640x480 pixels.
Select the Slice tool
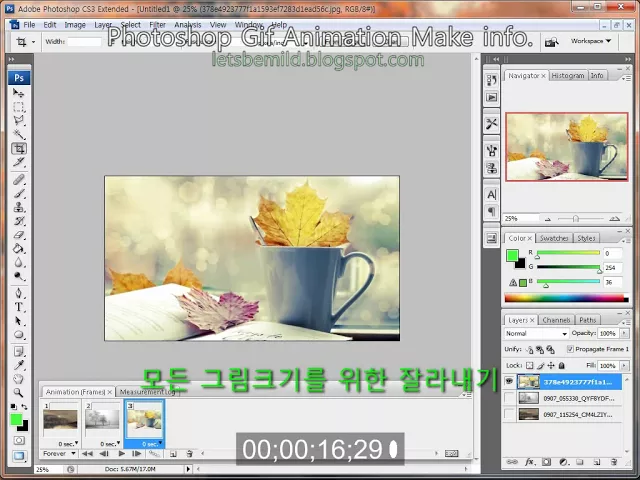[x=18, y=162]
